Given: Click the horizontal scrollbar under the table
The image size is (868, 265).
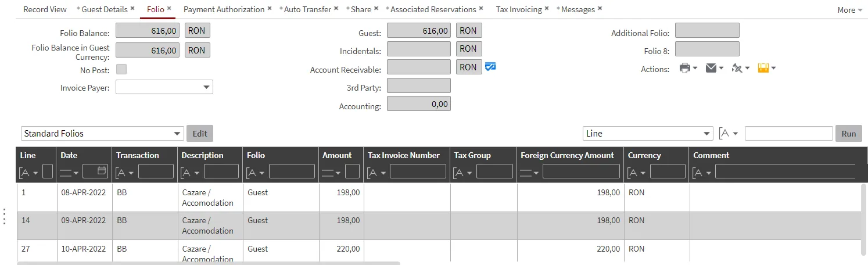Looking at the screenshot, I should (209, 263).
